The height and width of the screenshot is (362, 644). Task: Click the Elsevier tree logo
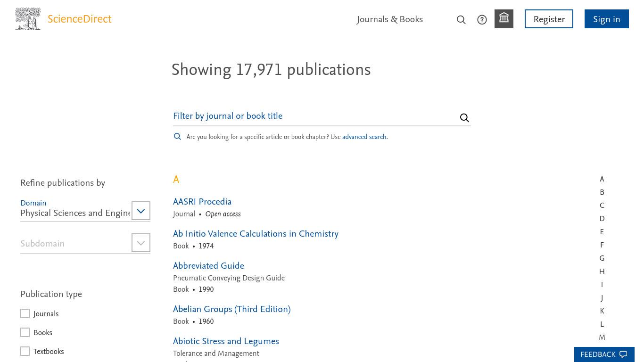[28, 19]
